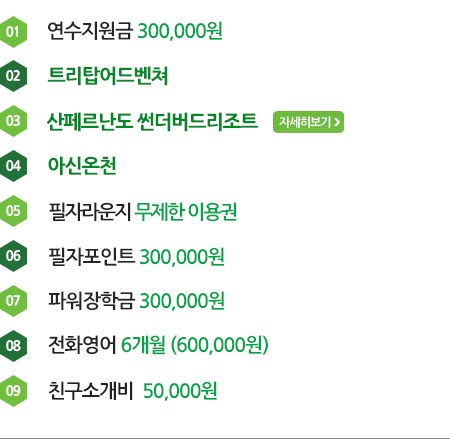The image size is (450, 439).
Task: Select the 04 hexagon badge
Action: 13,166
